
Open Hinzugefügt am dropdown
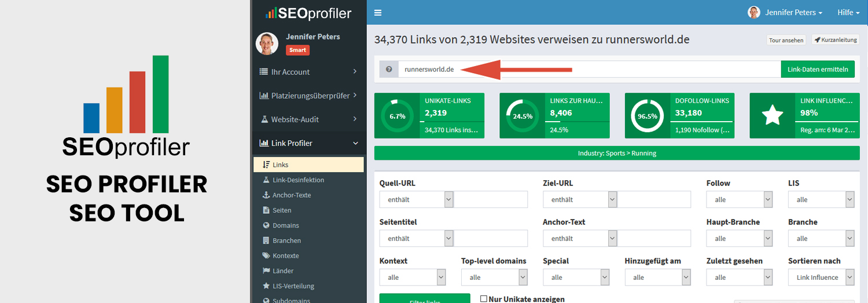click(x=657, y=277)
